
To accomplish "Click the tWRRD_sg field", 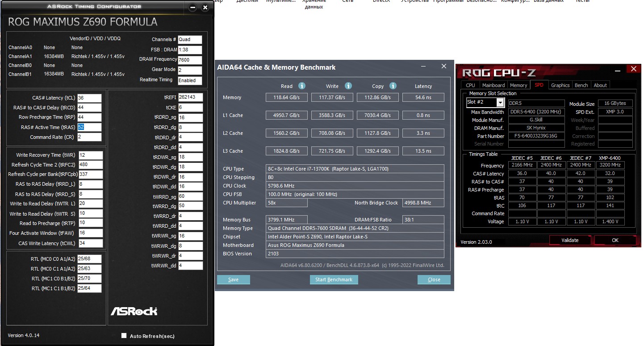I will 190,196.
